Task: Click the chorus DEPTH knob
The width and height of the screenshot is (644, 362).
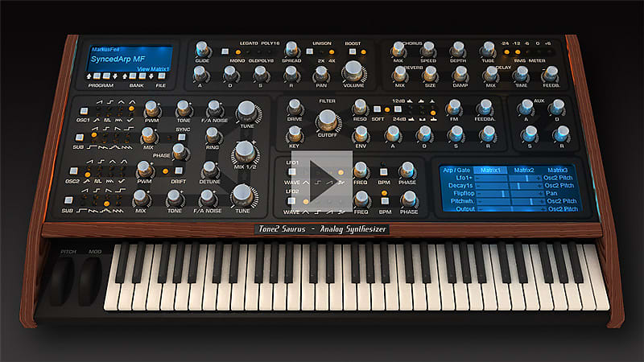Action: coord(456,49)
